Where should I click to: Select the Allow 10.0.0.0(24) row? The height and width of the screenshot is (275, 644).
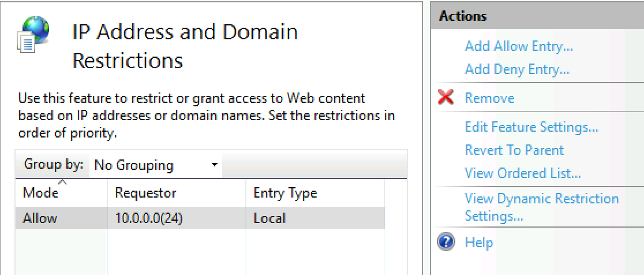[x=200, y=218]
